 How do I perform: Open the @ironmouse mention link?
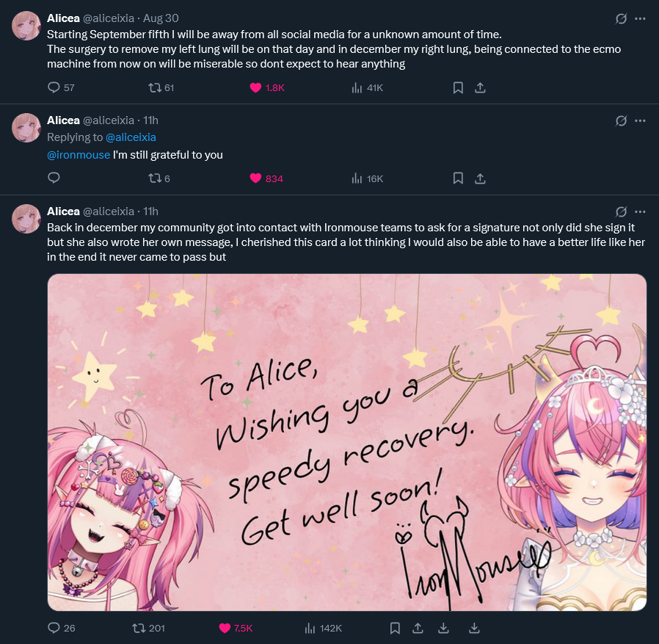point(79,155)
